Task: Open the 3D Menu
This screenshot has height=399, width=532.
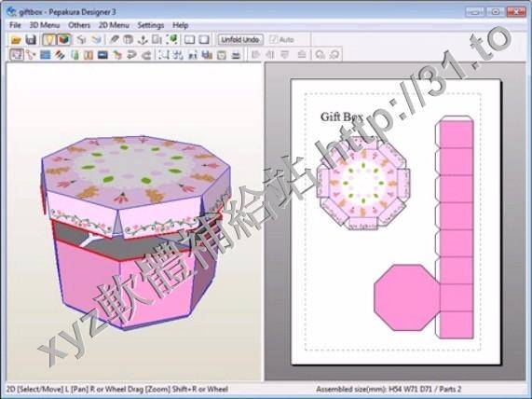Action: coord(44,25)
